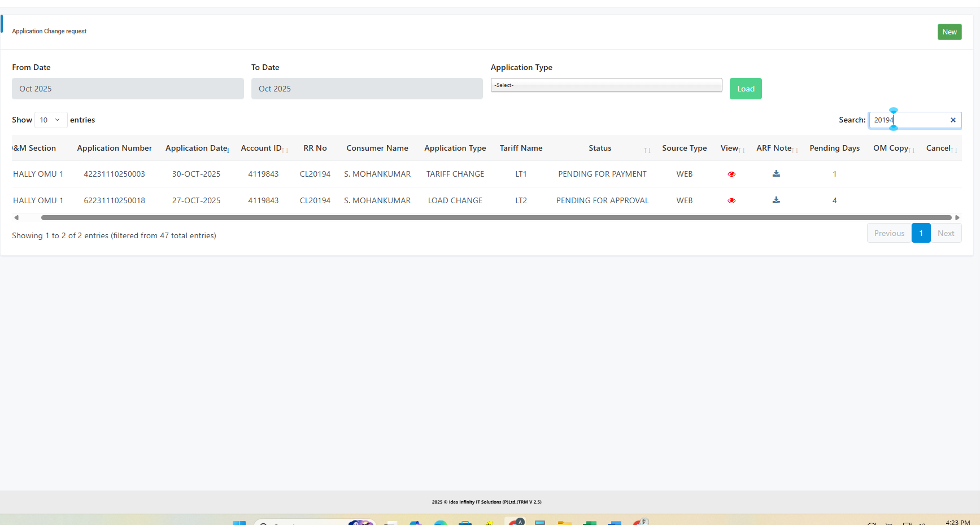
Task: Clear the search box with X icon
Action: point(953,120)
